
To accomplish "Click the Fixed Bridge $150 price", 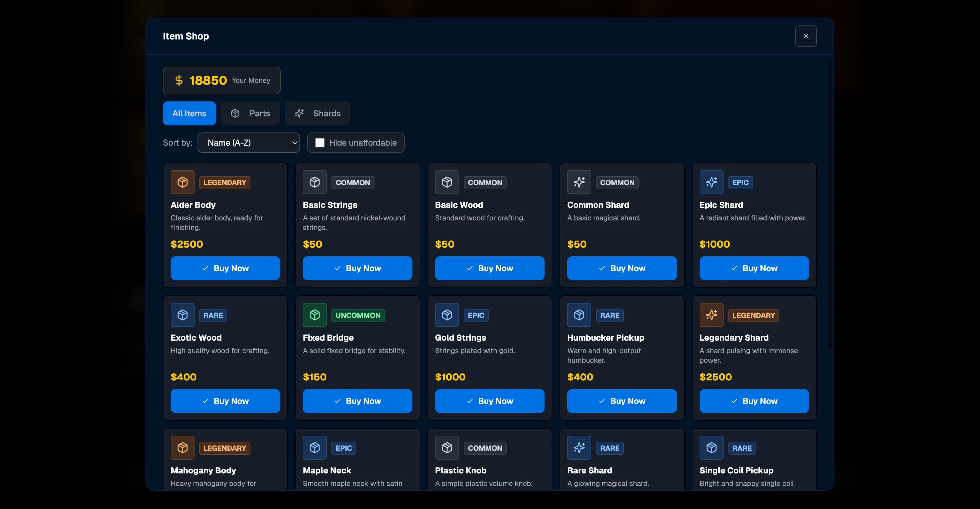I will click(315, 377).
